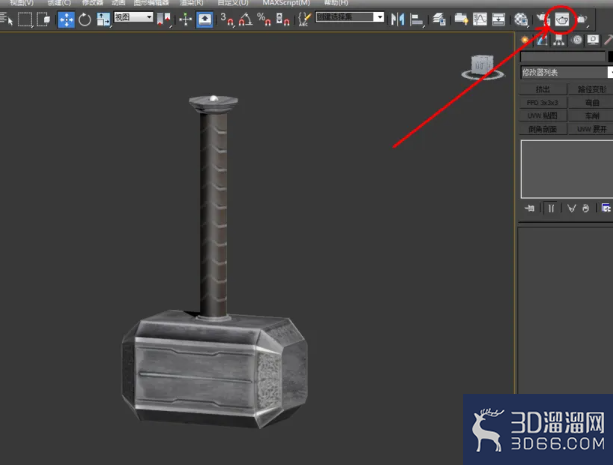613x465 pixels.
Task: Open the Layer Manager
Action: (x=439, y=19)
